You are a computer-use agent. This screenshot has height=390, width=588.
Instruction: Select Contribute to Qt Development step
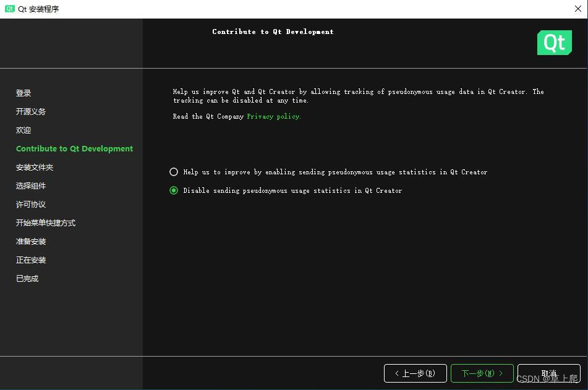pos(74,148)
